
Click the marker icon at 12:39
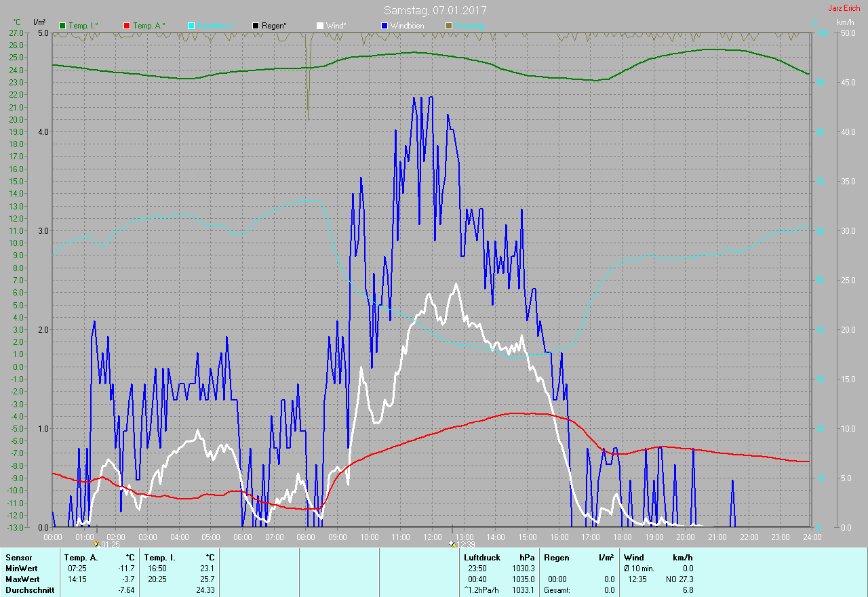(452, 543)
